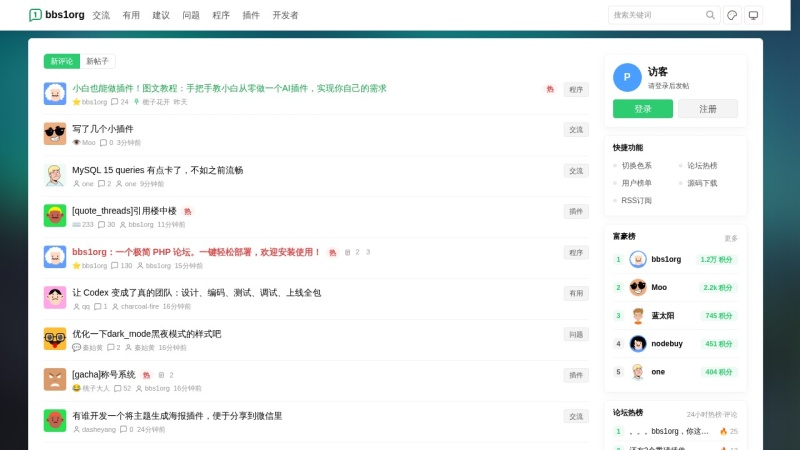Click the 注册 button

point(708,109)
